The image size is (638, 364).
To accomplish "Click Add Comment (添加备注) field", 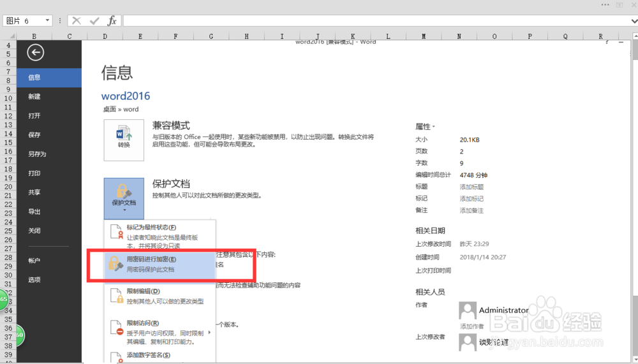I will (471, 210).
